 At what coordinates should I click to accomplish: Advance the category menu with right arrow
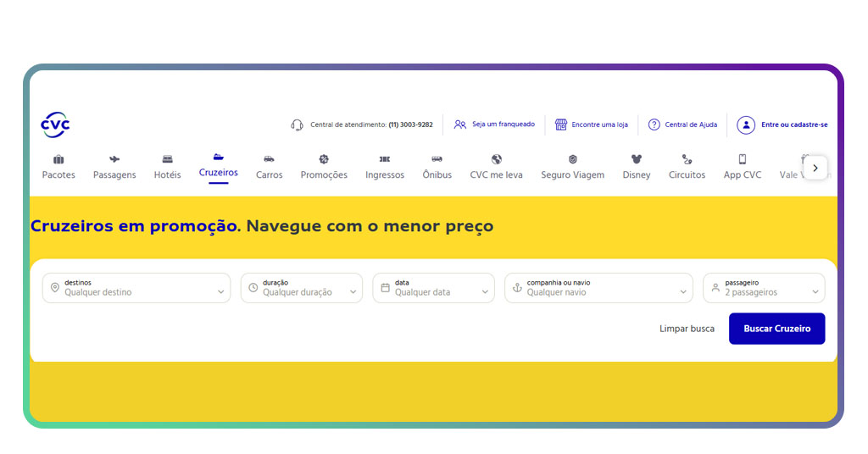point(815,168)
